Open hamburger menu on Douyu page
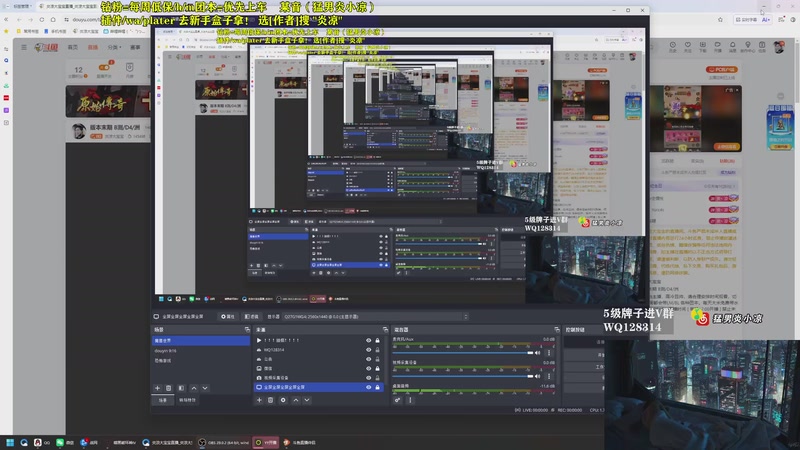Viewport: 800px width, 450px height. [24, 47]
